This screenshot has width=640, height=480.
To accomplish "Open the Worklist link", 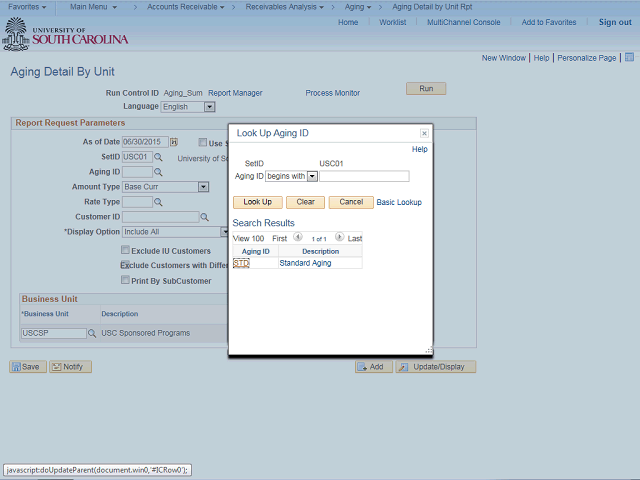I will (x=393, y=22).
